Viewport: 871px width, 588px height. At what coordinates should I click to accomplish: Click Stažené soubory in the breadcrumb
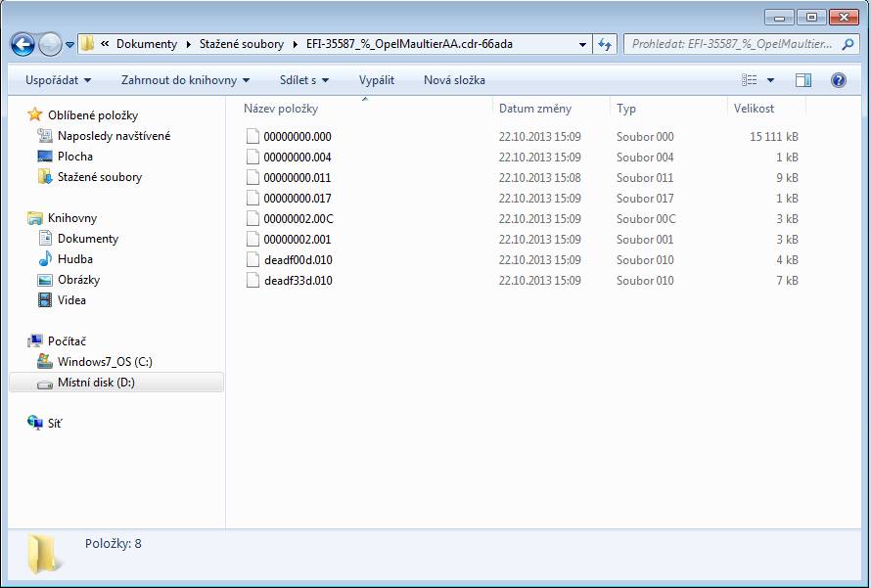click(x=242, y=44)
